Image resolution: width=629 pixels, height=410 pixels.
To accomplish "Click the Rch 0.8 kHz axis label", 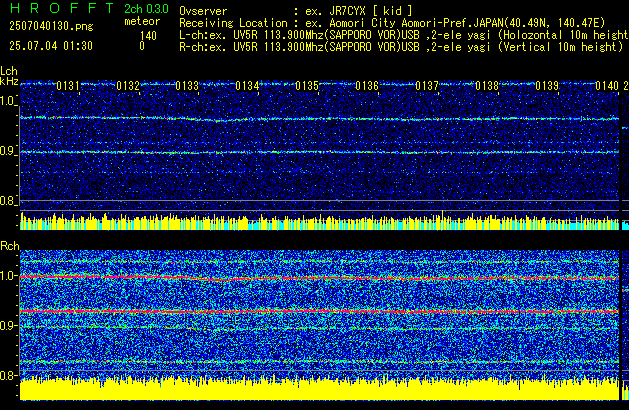I will (x=8, y=375).
